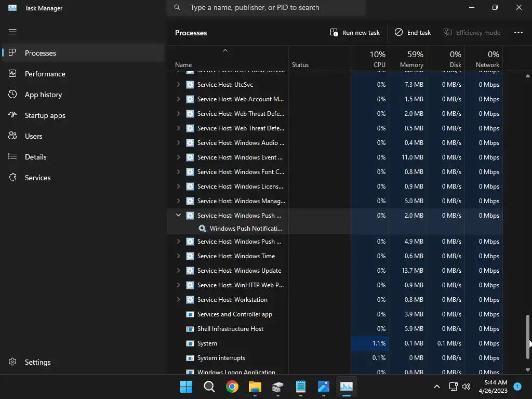Select the System interrupts process name
The height and width of the screenshot is (399, 532).
pos(221,358)
